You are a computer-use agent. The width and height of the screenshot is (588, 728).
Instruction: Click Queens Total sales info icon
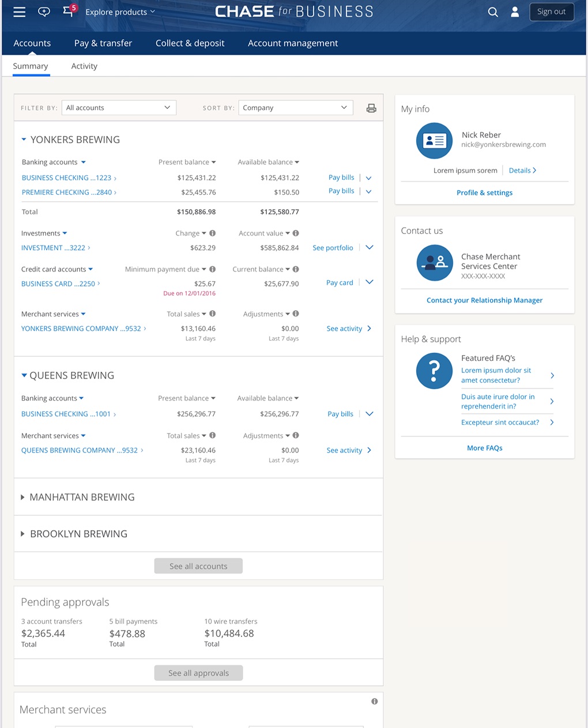point(212,435)
